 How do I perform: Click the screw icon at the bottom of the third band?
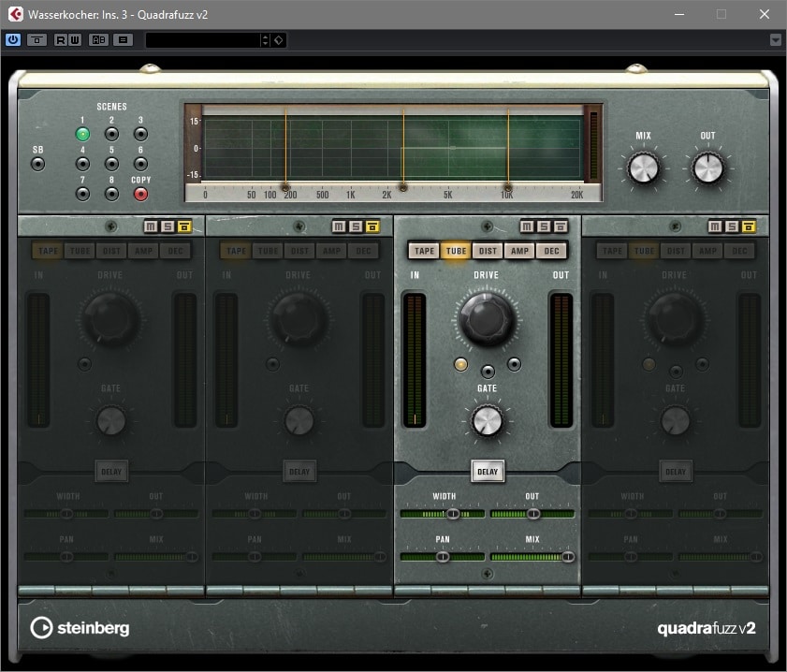click(487, 573)
